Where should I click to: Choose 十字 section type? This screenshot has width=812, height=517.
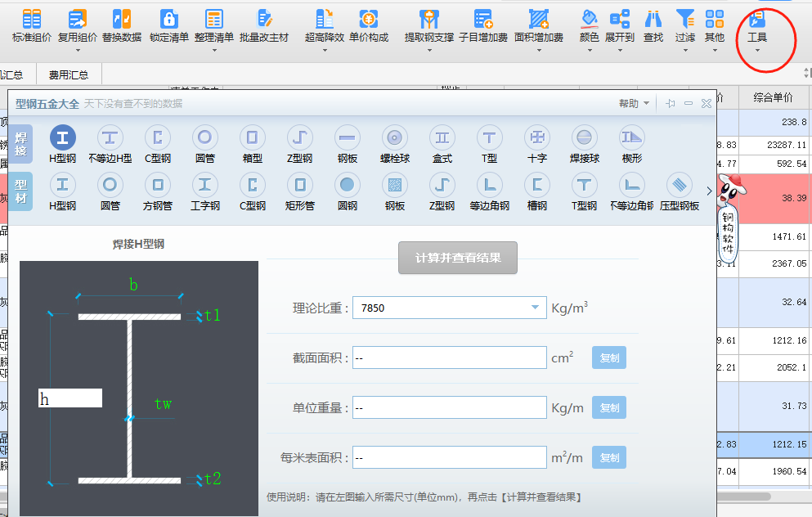click(x=537, y=144)
